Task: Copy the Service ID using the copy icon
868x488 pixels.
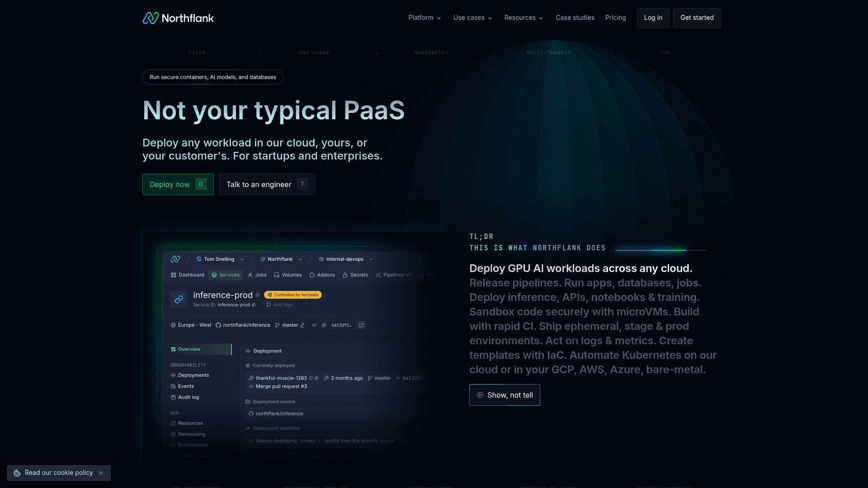Action: pos(254,305)
